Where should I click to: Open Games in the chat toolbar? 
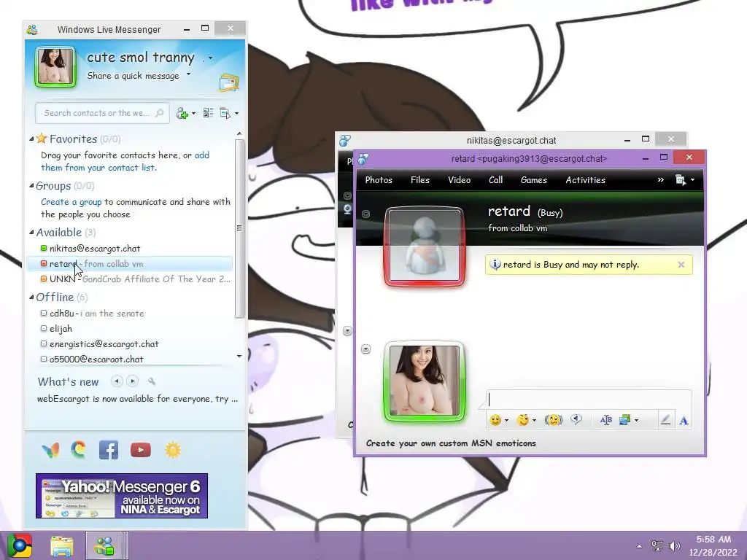[533, 180]
